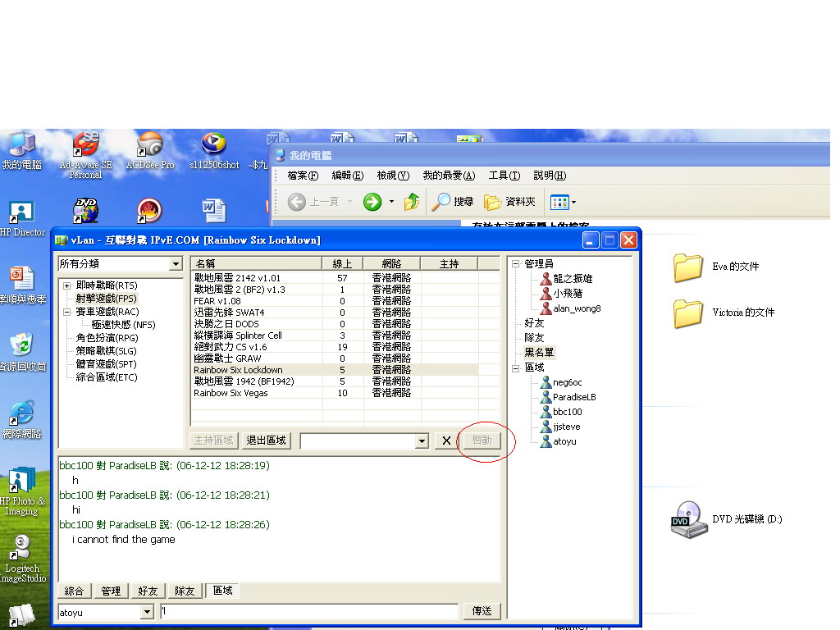This screenshot has height=630, width=840.
Task: Open the HP Photo & Imaging desktop icon
Action: tap(21, 491)
